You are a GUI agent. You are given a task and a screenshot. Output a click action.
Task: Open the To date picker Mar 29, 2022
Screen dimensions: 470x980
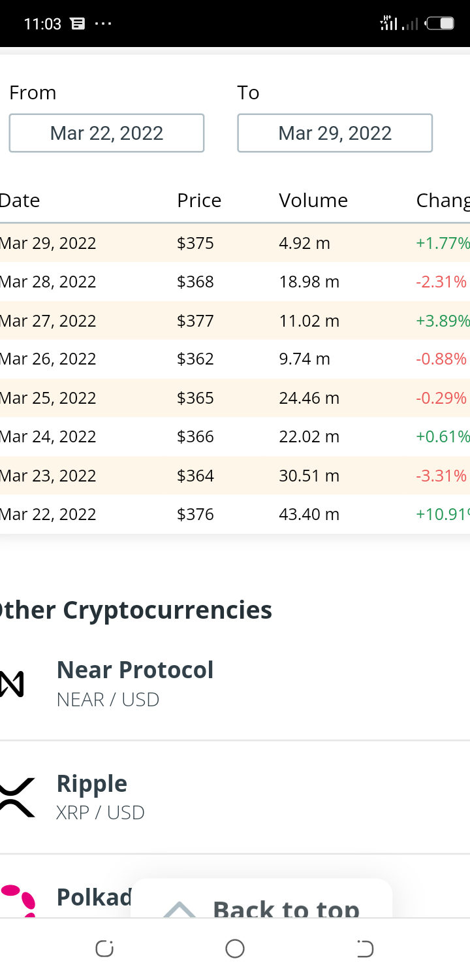[x=335, y=133]
